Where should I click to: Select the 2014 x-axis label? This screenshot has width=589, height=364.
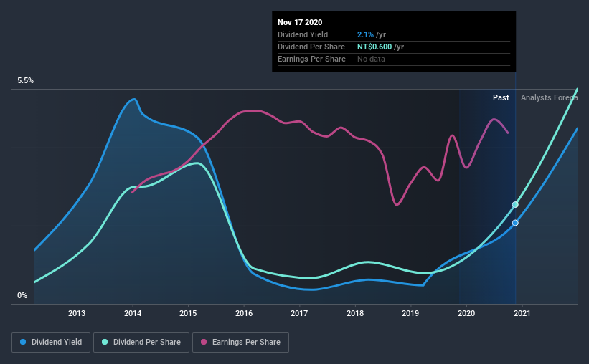point(133,313)
